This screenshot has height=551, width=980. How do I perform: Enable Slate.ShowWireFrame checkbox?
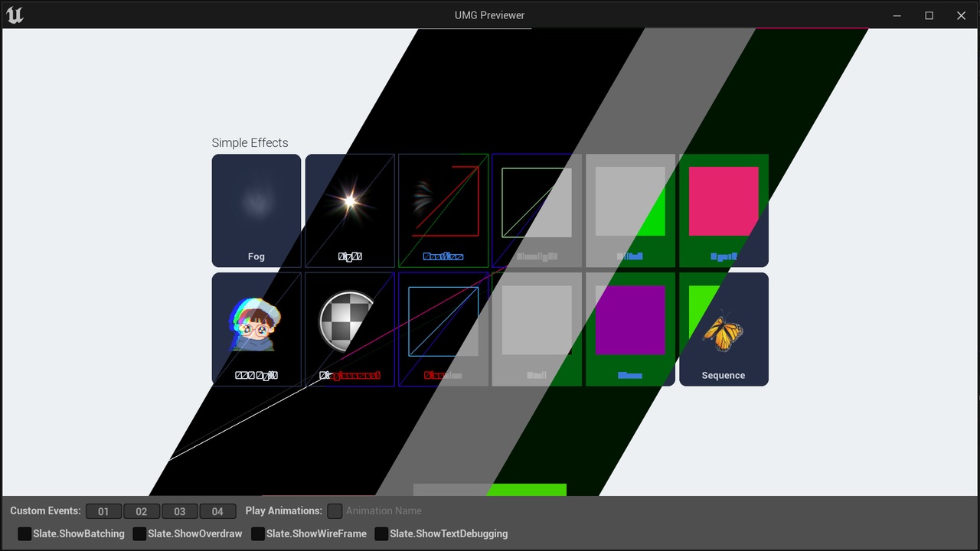(x=258, y=533)
